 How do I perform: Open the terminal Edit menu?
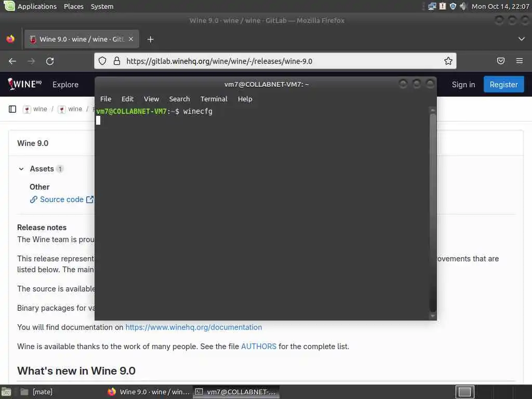tap(127, 99)
